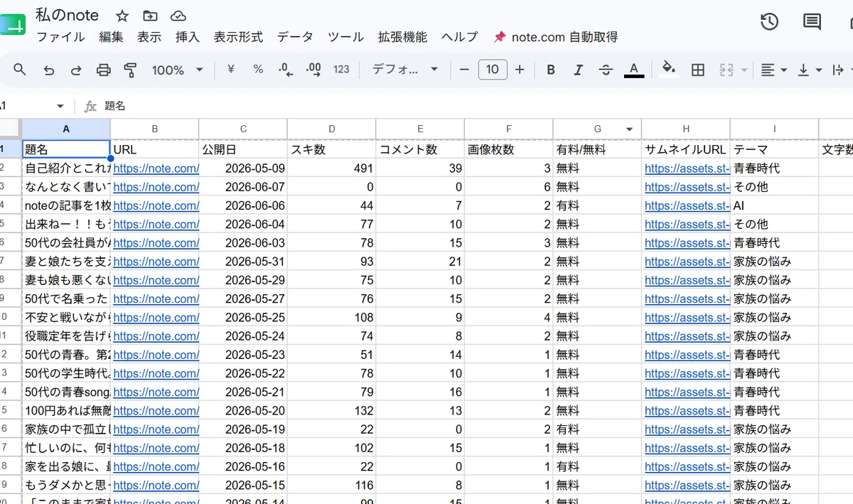Click the select-all corner box
The width and height of the screenshot is (853, 504).
coord(10,129)
